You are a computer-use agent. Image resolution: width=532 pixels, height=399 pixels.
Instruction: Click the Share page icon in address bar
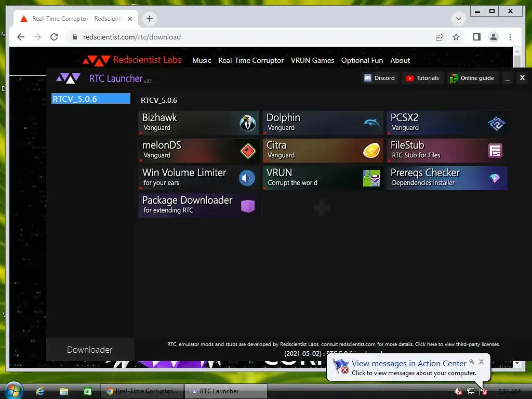click(x=440, y=37)
